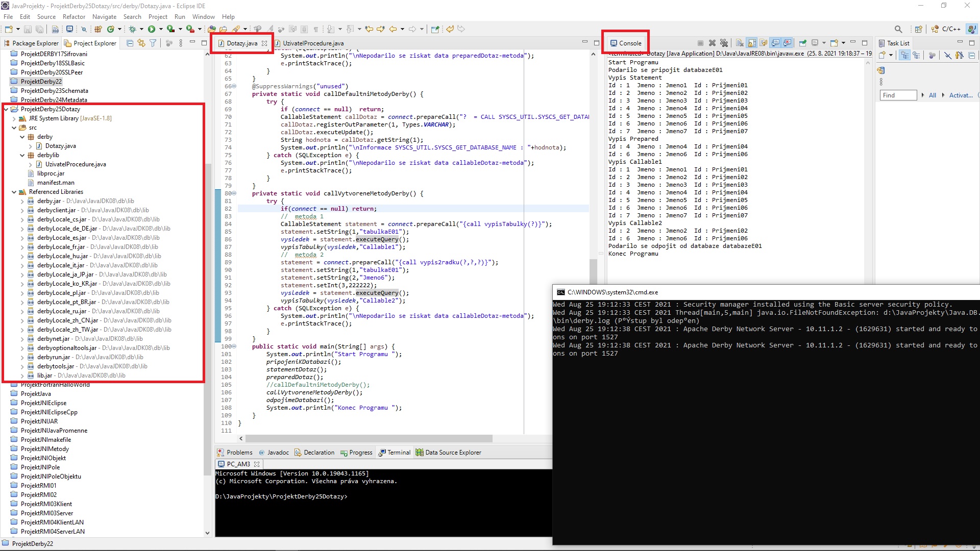The image size is (980, 551).
Task: Toggle Link with Editor in Project Explorer
Action: [141, 43]
